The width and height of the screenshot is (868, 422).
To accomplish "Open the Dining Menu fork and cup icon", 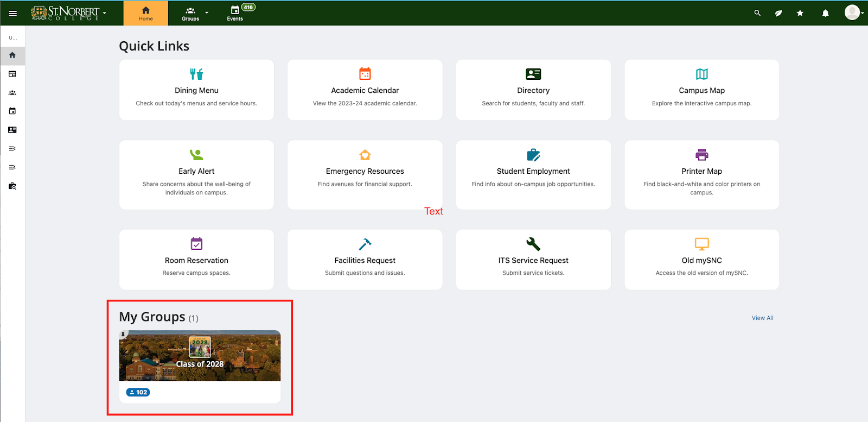I will 196,74.
